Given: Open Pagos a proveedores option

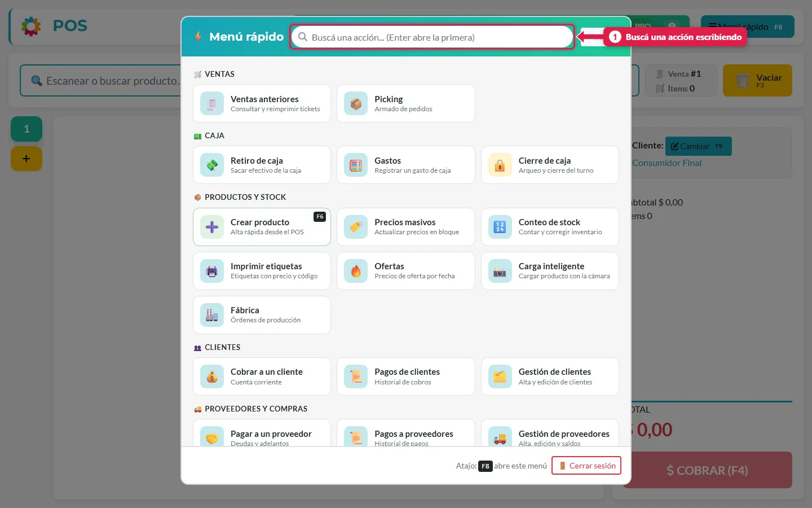Looking at the screenshot, I should pyautogui.click(x=406, y=433).
